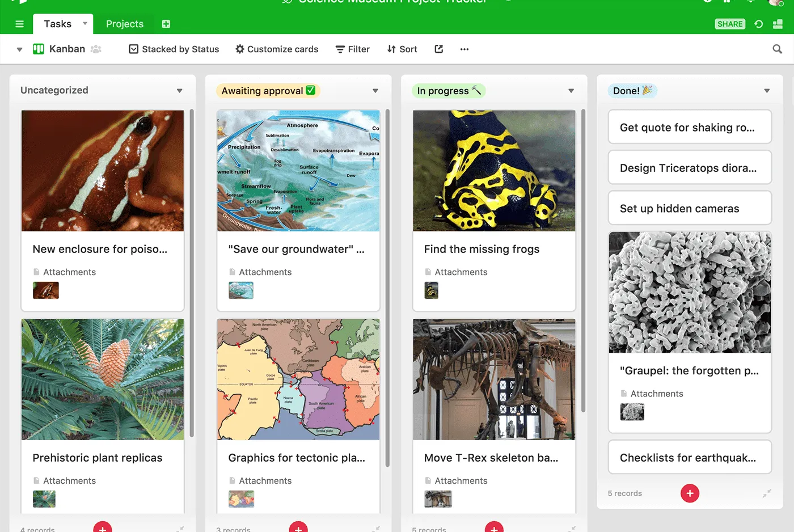Open the Filter options
Screen dimensions: 794x532
[352, 49]
